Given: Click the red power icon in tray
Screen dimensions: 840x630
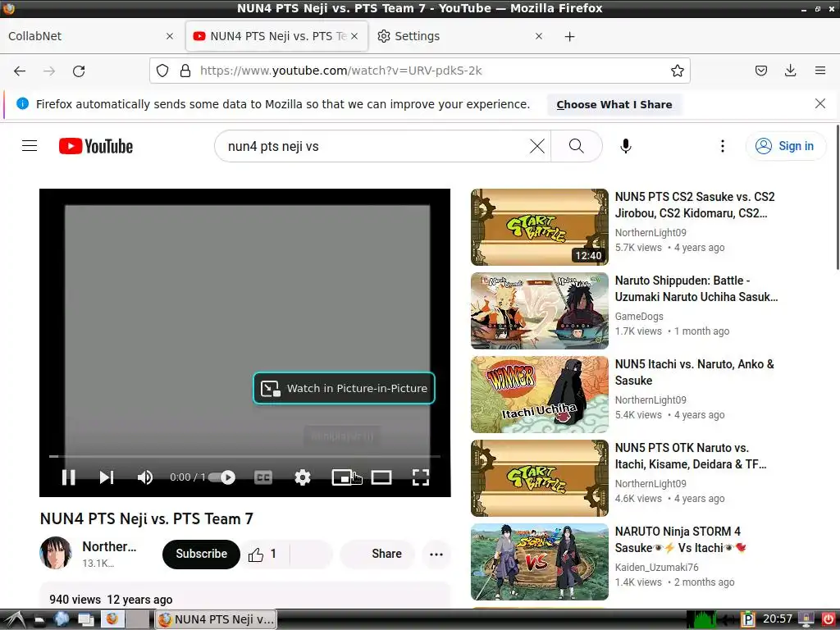Looking at the screenshot, I should 829,619.
